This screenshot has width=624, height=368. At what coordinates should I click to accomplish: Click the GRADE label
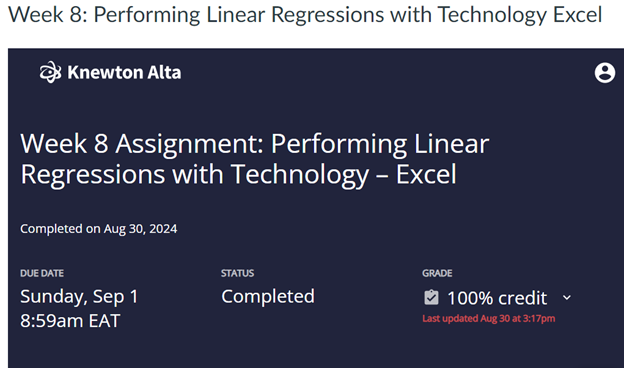pos(437,273)
